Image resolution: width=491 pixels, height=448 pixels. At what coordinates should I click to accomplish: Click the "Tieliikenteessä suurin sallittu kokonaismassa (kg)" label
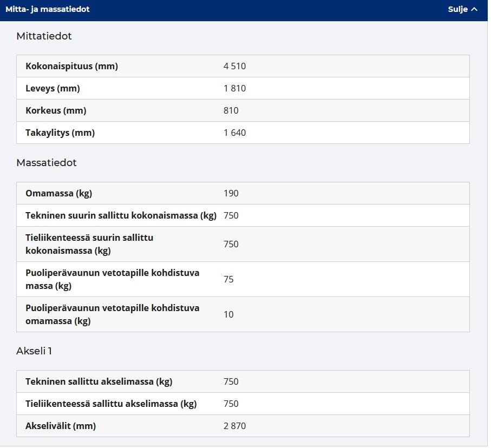(x=89, y=244)
